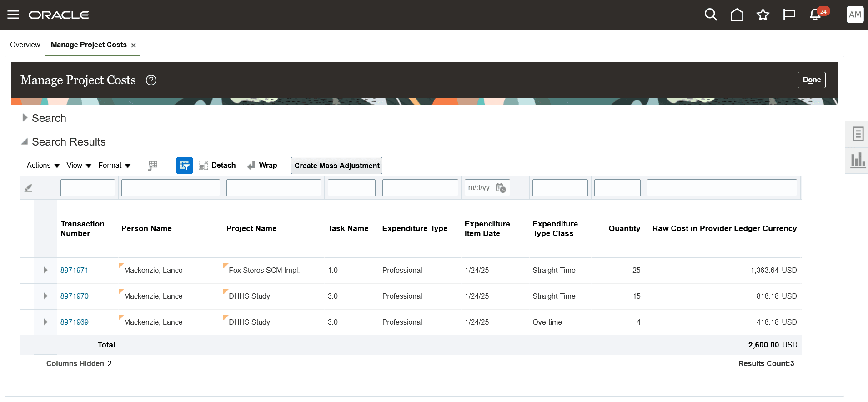
Task: Close the Manage Project Costs tab
Action: point(133,45)
